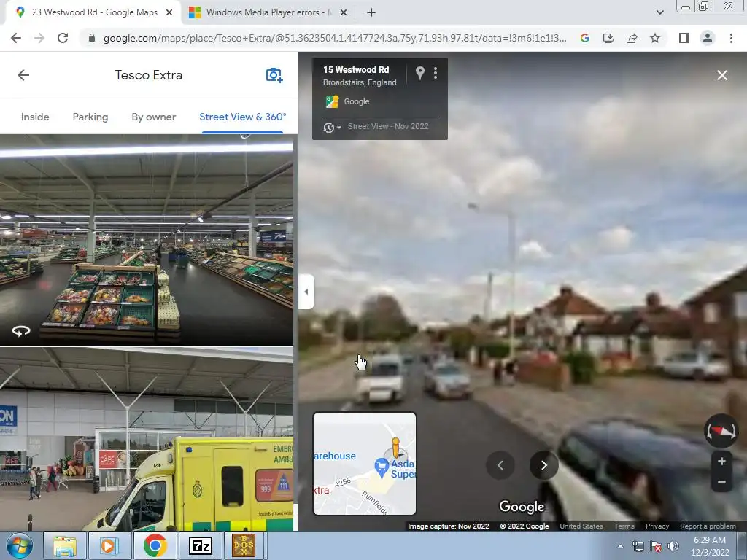Go back from the Tesco Extra photos panel

coord(23,75)
